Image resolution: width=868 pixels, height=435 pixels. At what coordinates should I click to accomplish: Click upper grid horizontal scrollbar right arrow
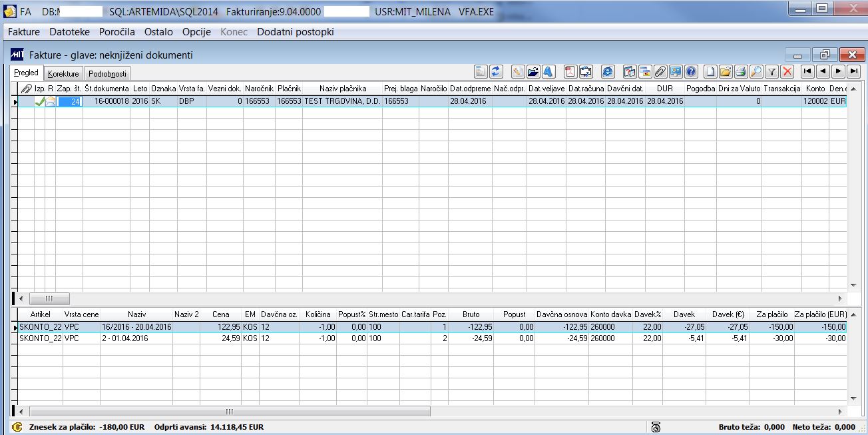pyautogui.click(x=839, y=299)
